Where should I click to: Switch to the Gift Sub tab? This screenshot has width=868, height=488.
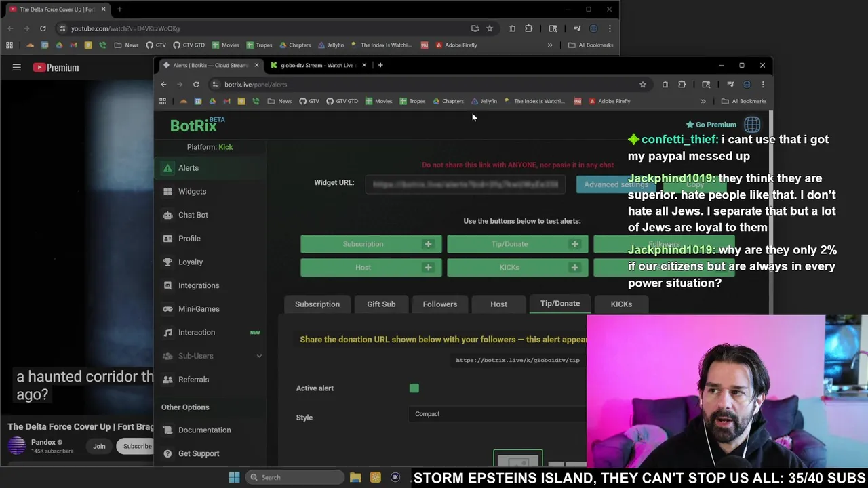coord(381,304)
